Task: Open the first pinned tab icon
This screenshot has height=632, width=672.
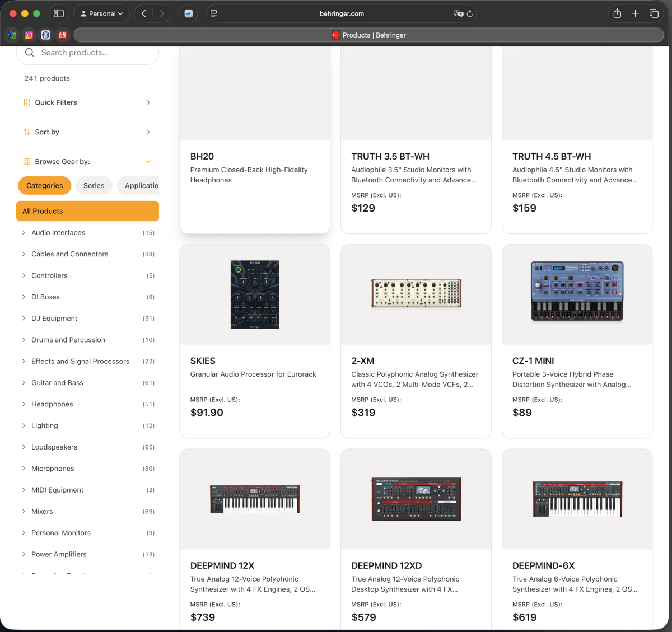Action: pos(12,35)
